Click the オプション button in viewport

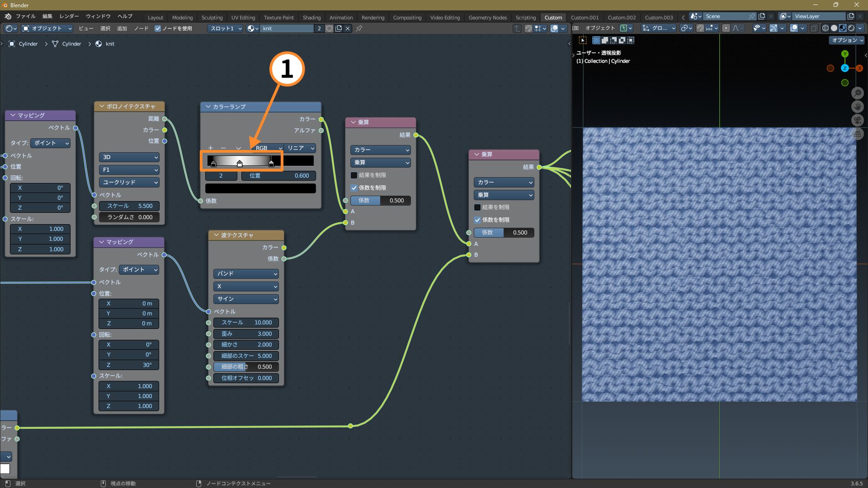847,40
